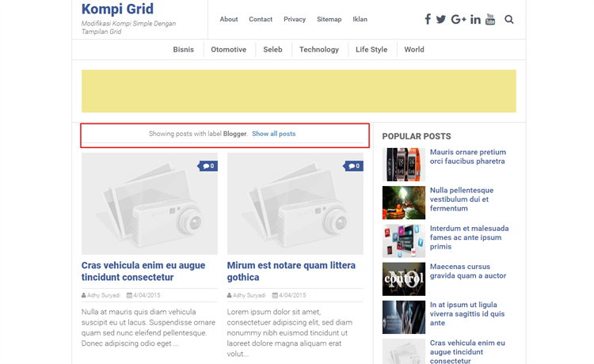The height and width of the screenshot is (364, 594).
Task: Select the World category
Action: pyautogui.click(x=414, y=50)
